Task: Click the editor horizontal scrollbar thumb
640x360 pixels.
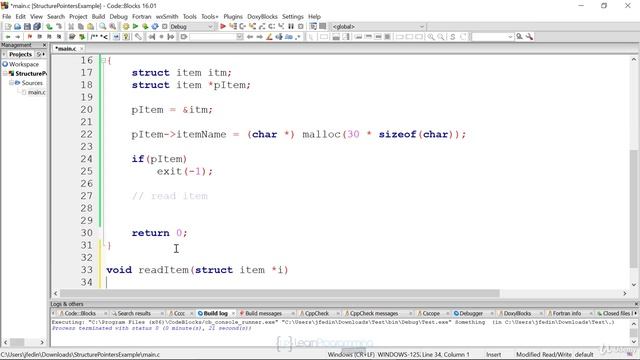Action: click(280, 293)
